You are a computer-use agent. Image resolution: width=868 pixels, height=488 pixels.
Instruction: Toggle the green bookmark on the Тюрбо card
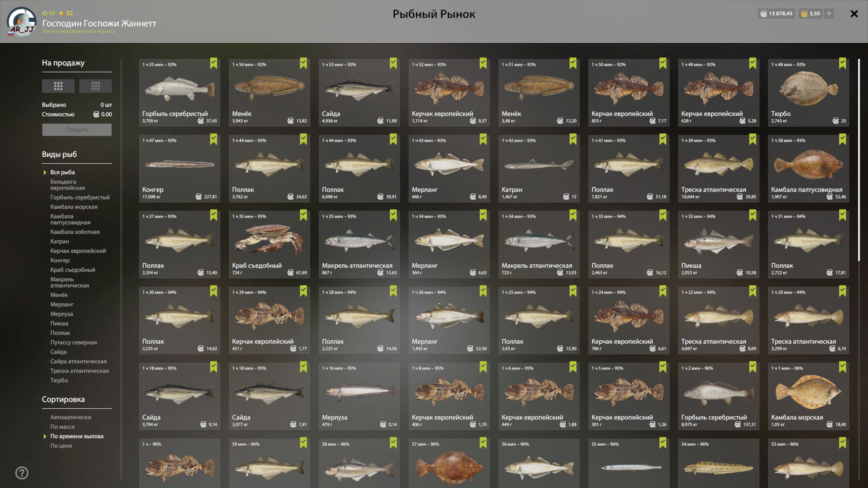tap(843, 63)
